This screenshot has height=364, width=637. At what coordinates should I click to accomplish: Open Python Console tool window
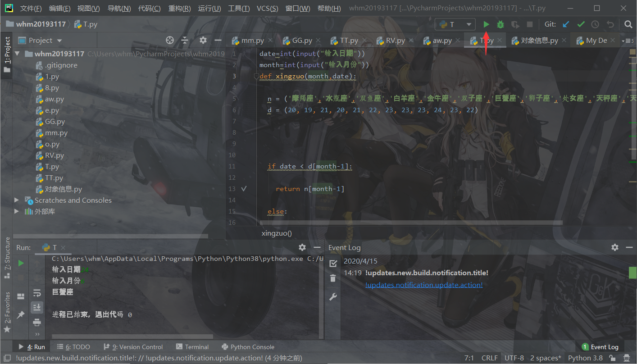248,347
